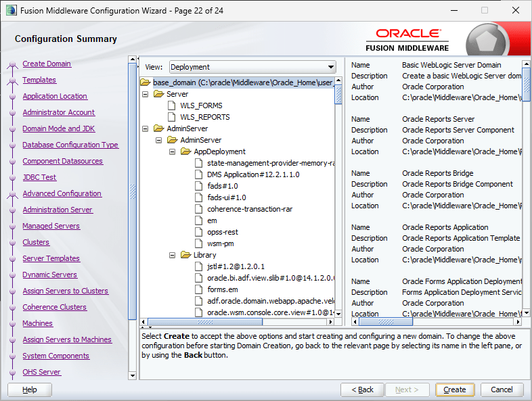Select oracle.wsm.console.core.view library entry

pos(271,312)
